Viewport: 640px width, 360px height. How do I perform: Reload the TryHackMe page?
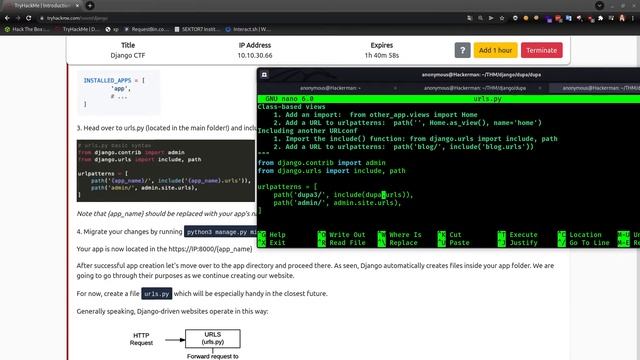pyautogui.click(x=29, y=18)
